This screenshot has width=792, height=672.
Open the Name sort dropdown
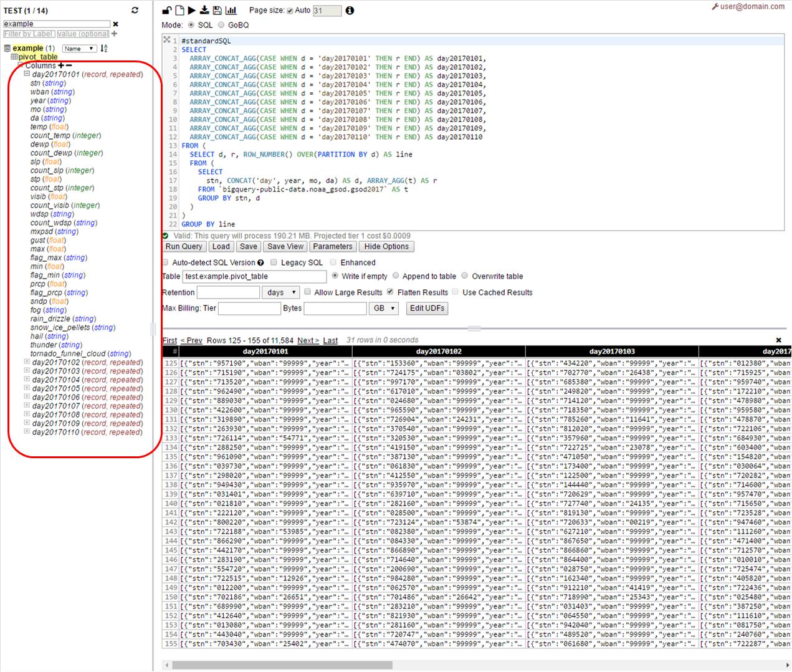click(79, 49)
